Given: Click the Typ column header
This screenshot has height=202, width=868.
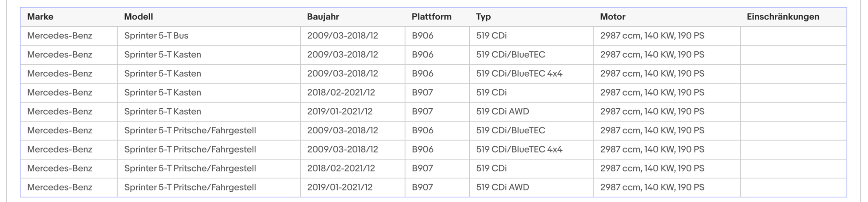Looking at the screenshot, I should coord(483,17).
